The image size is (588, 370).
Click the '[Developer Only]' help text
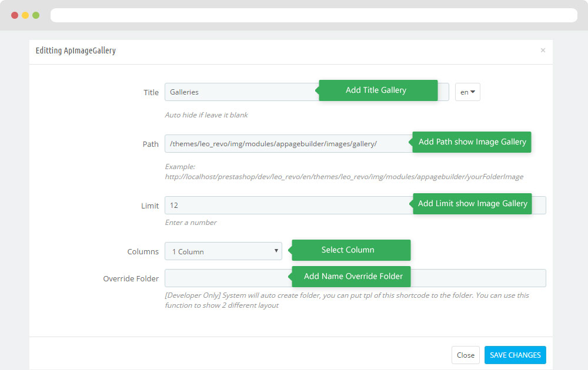coord(347,300)
